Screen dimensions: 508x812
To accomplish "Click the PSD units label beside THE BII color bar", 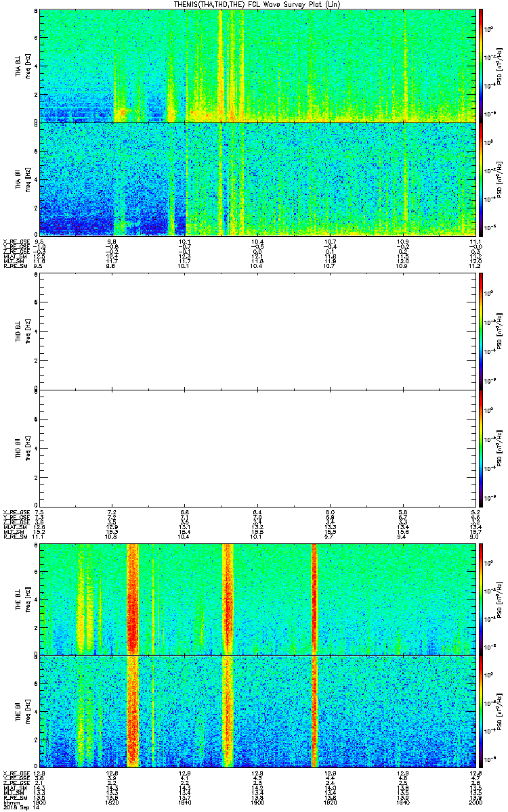I will (x=499, y=711).
